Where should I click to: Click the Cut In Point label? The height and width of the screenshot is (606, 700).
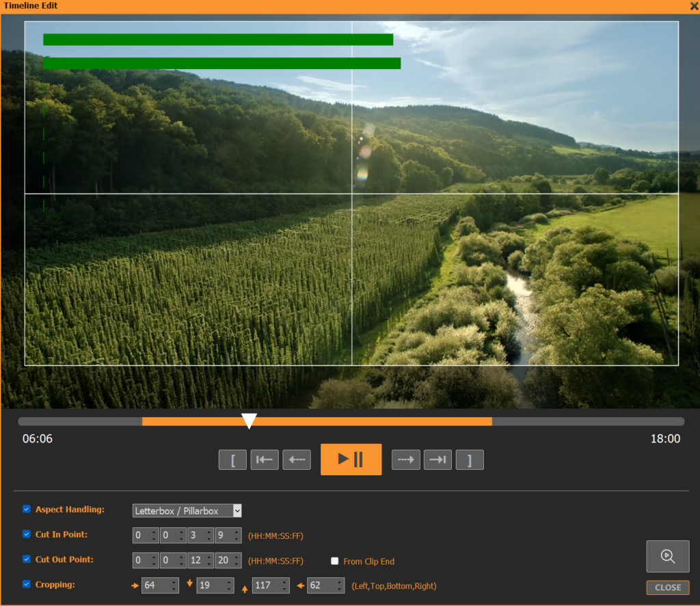coord(62,534)
